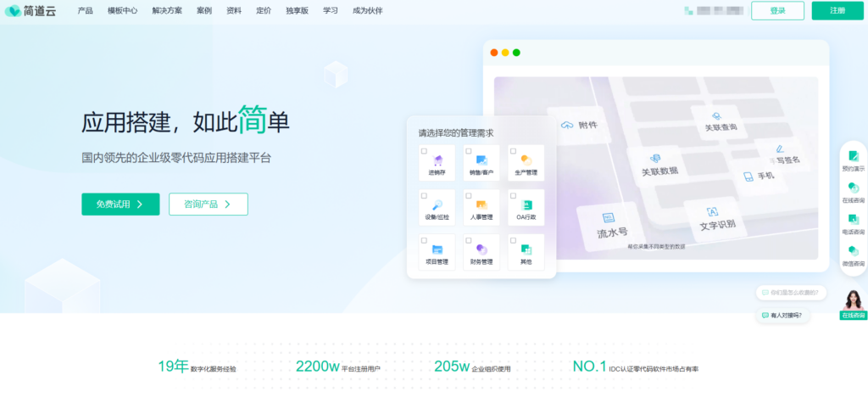The height and width of the screenshot is (409, 868).
Task: Open the 解决方案 menu
Action: [167, 10]
